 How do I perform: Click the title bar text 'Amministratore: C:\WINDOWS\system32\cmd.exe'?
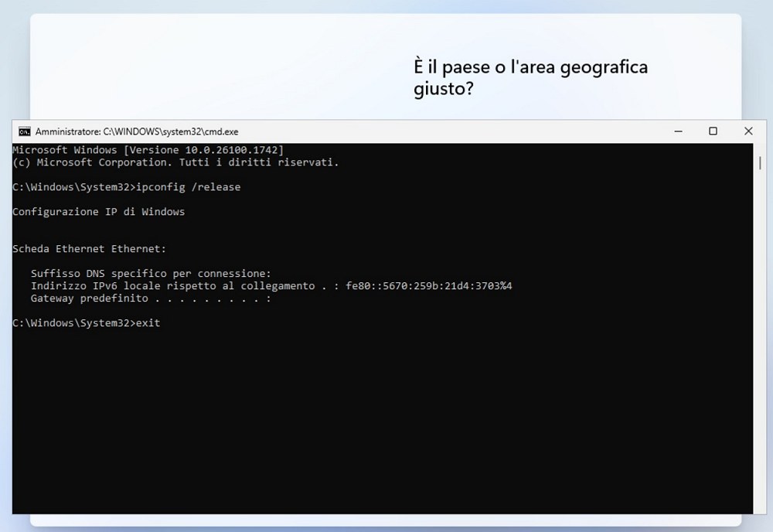137,131
